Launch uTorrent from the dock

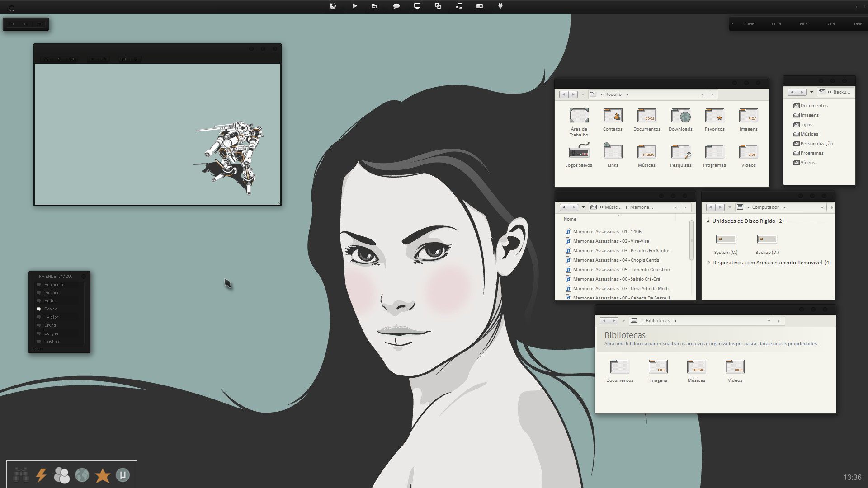tap(123, 475)
